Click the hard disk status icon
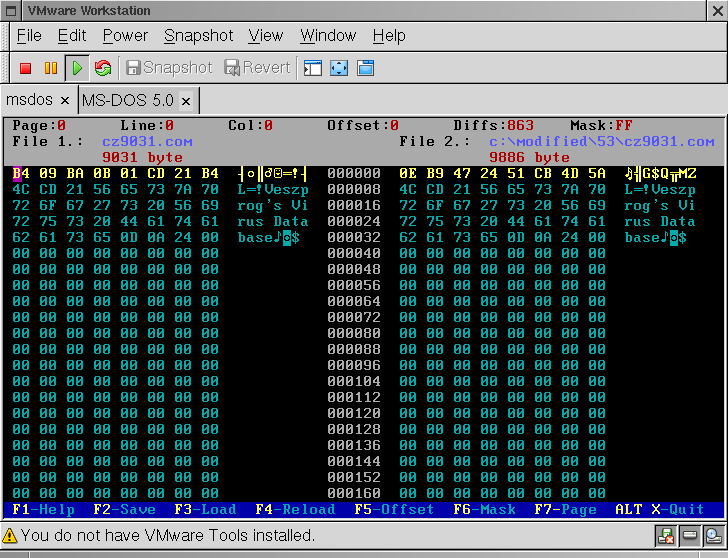The width and height of the screenshot is (728, 558). [689, 536]
